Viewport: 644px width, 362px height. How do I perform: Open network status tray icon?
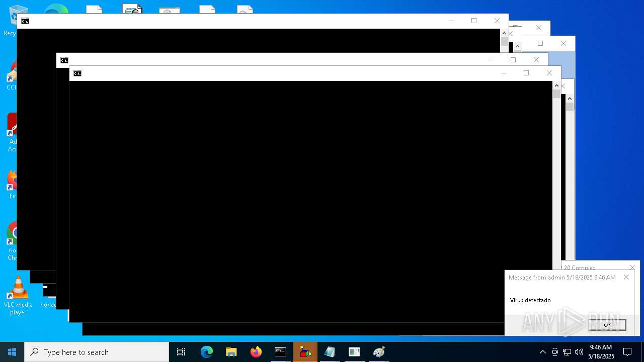(567, 352)
